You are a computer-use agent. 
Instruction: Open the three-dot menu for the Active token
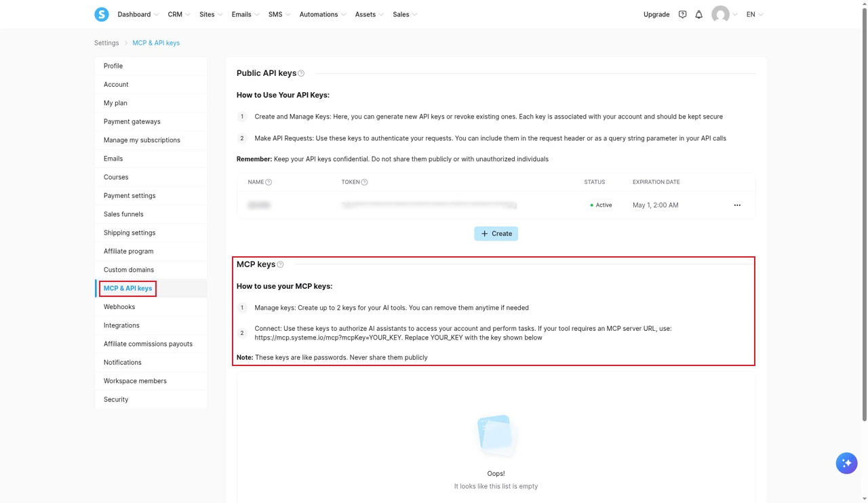pyautogui.click(x=737, y=205)
